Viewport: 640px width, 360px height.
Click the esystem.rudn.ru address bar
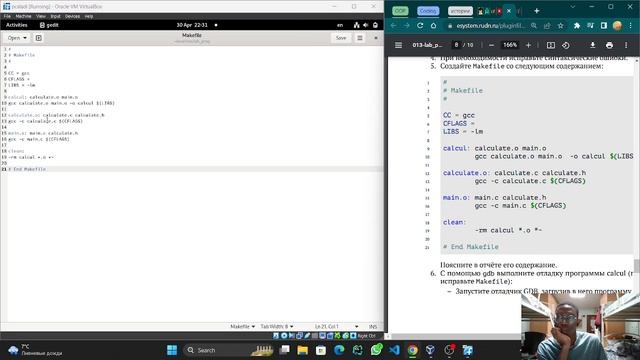coord(491,25)
